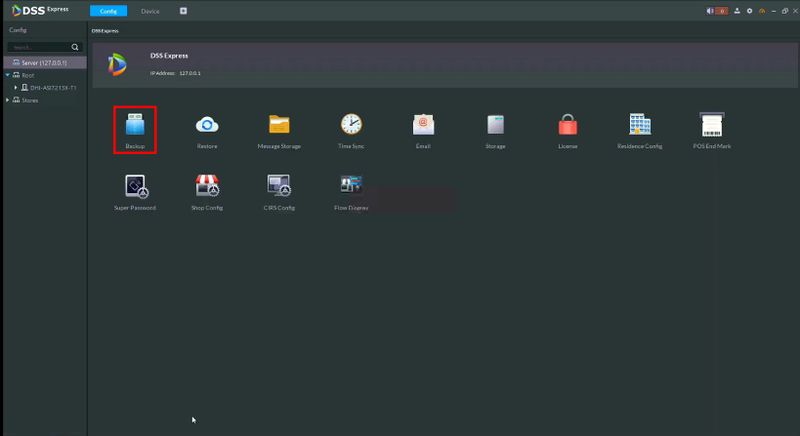Click the alarm speaker icon in title bar
800x436 pixels.
pyautogui.click(x=709, y=11)
